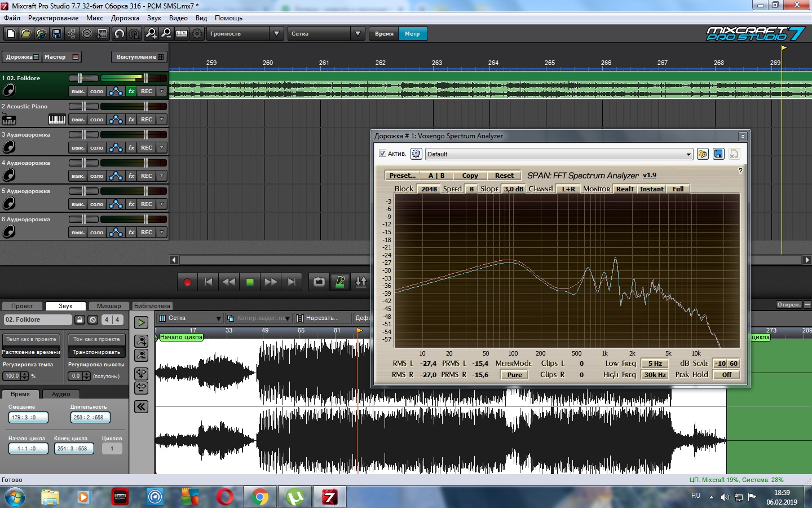This screenshot has height=508, width=812.
Task: Click the Reset button in SPAN
Action: point(504,176)
